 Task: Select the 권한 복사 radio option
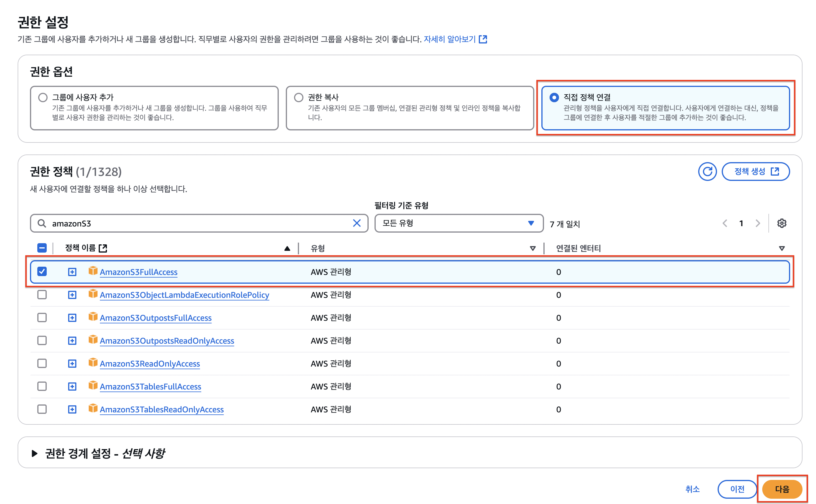(298, 97)
